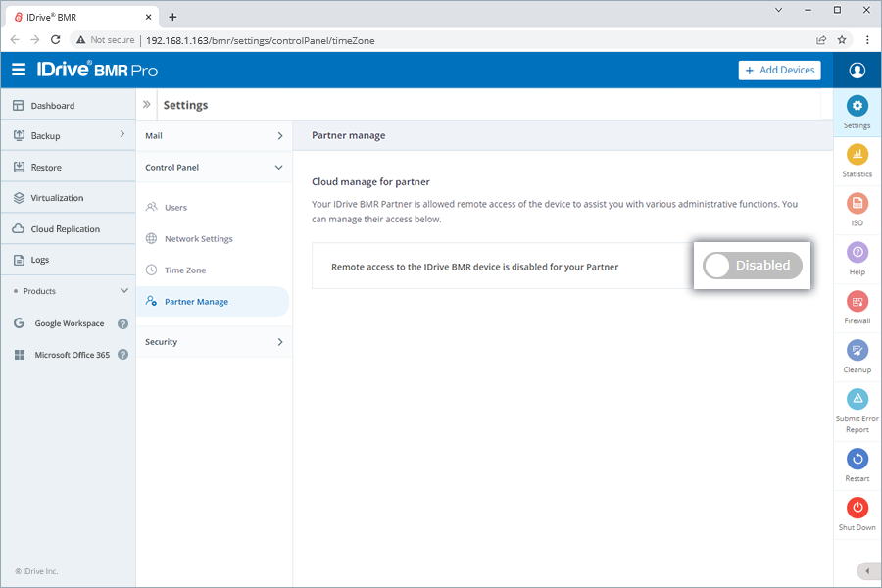Click the remote access disabled status text
This screenshot has height=588, width=882.
coord(474,267)
